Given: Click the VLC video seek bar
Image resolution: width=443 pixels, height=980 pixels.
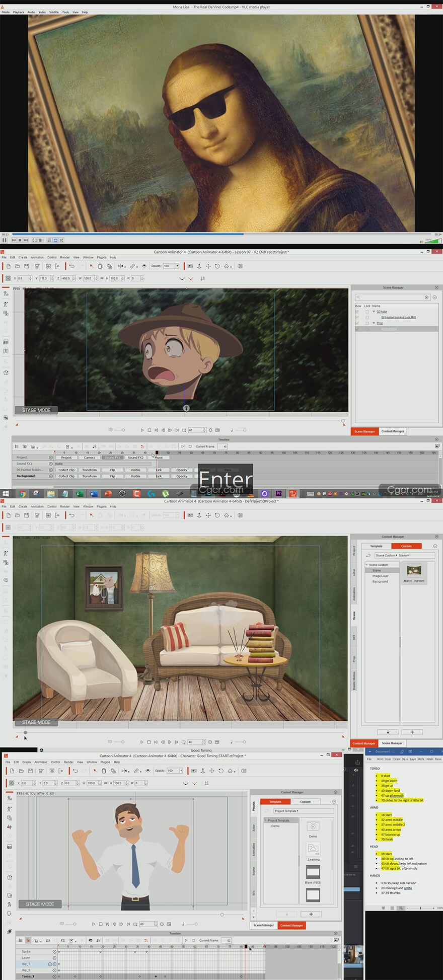Looking at the screenshot, I should pyautogui.click(x=221, y=234).
